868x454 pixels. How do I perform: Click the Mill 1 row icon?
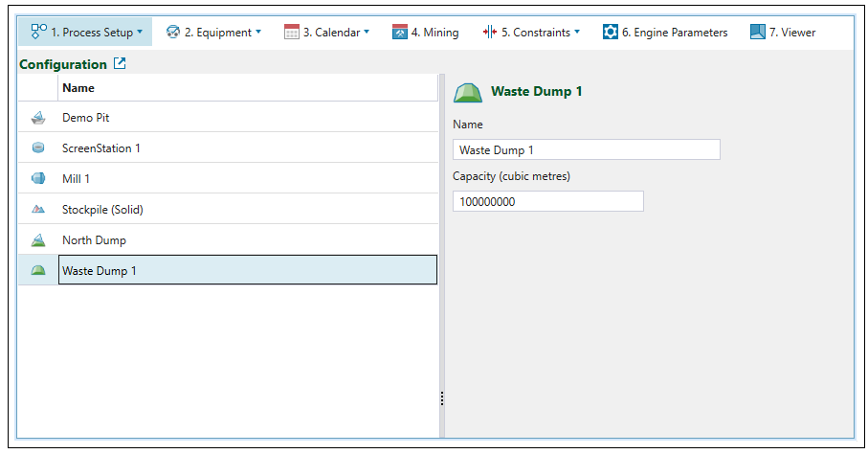(x=38, y=179)
